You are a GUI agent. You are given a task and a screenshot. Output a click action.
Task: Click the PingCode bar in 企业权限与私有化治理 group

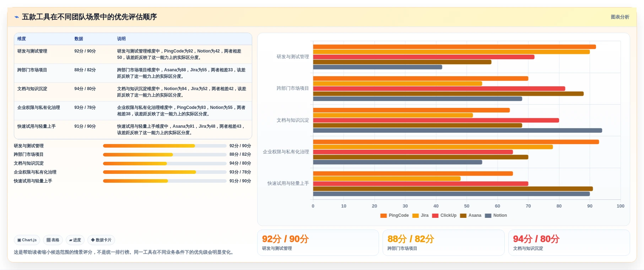click(456, 142)
